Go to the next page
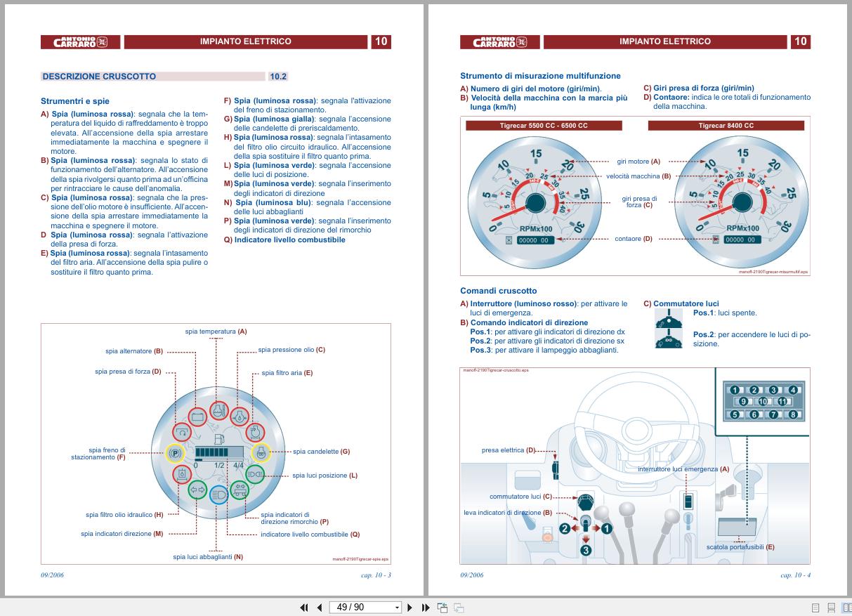This screenshot has width=852, height=616. coord(409,608)
